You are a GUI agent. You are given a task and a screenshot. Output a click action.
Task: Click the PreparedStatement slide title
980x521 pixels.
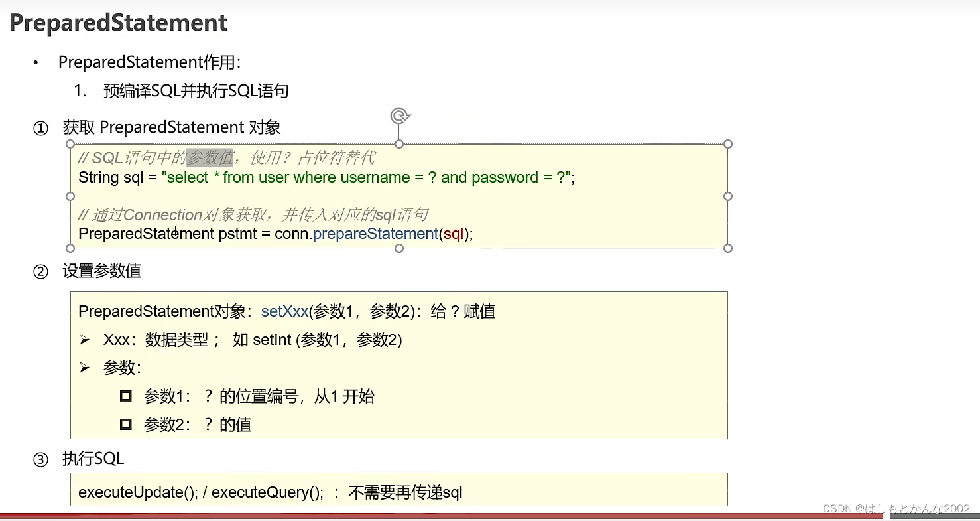[x=118, y=23]
